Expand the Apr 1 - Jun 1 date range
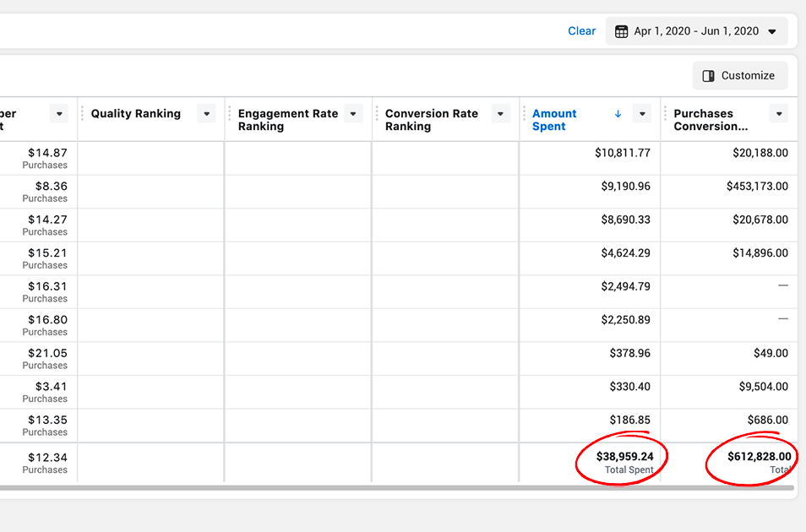 click(x=771, y=31)
